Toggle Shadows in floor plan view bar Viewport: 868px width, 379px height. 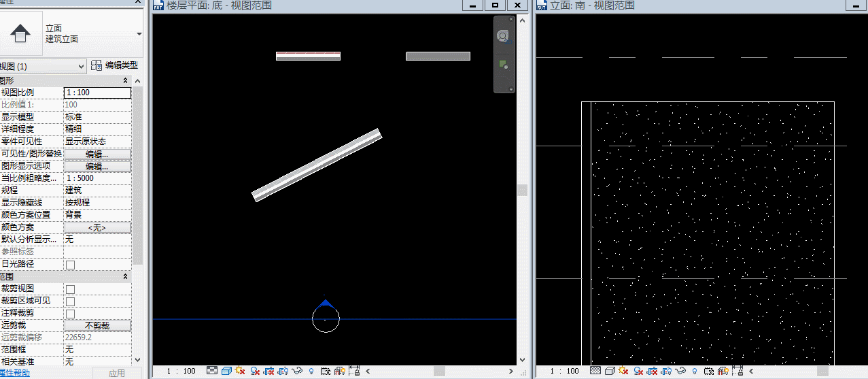(x=255, y=371)
